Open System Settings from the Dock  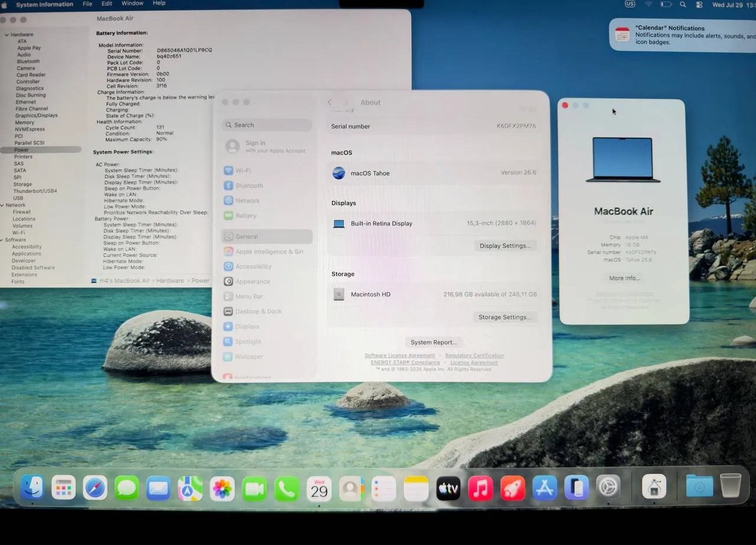click(608, 488)
